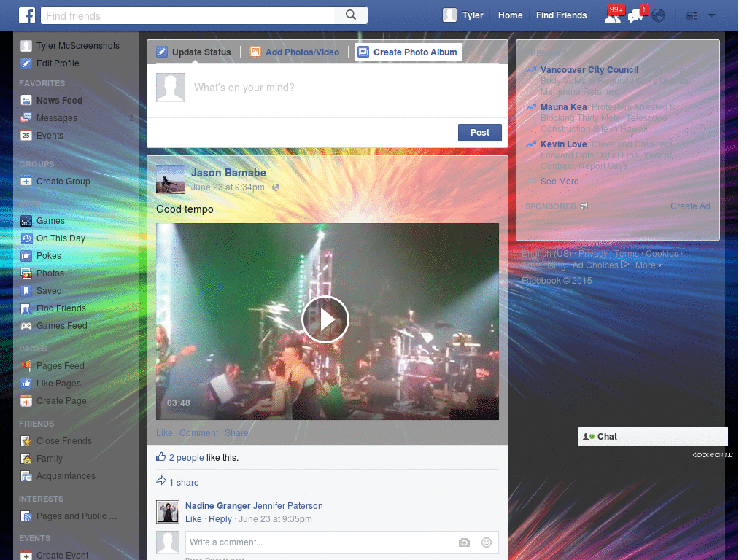
Task: Open friend requests notifications icon
Action: click(613, 16)
